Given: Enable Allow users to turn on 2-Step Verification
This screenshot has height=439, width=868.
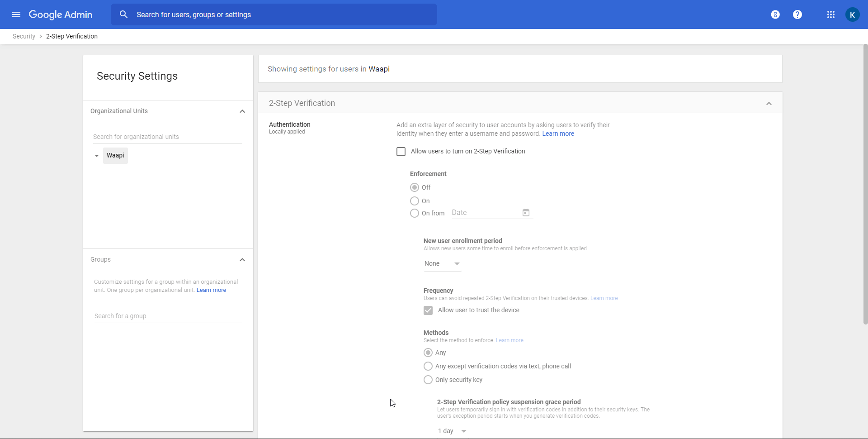Looking at the screenshot, I should click(x=401, y=152).
